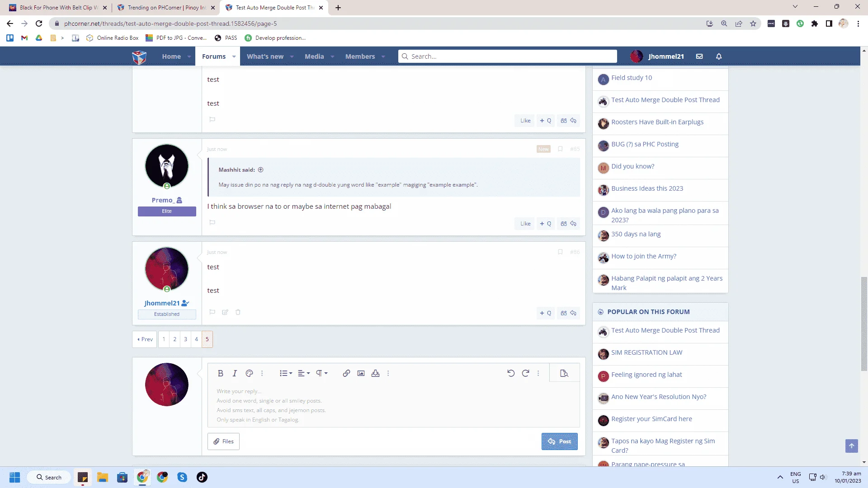Click into the reply text area
Screen dimensions: 868x488
pyautogui.click(x=393, y=405)
